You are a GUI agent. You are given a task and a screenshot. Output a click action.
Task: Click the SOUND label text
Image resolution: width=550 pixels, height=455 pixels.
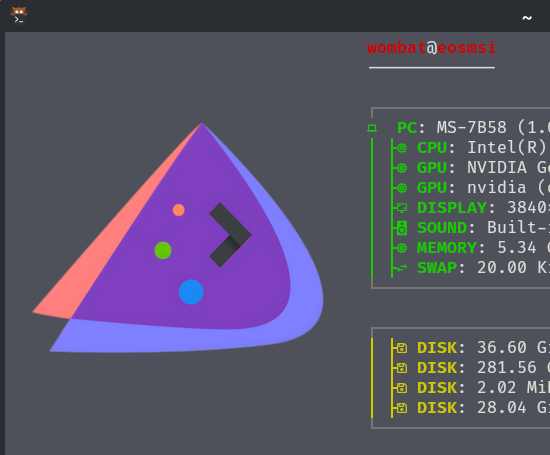click(442, 228)
